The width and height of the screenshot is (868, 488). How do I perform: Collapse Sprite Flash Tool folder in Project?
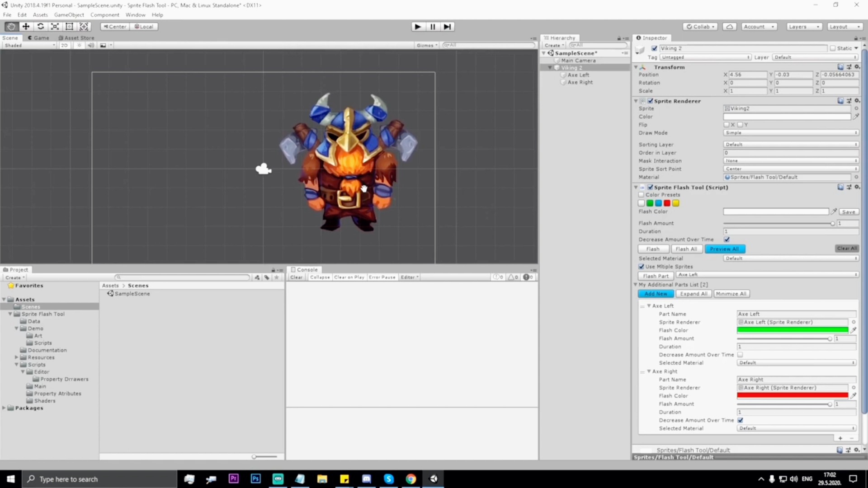click(x=10, y=314)
